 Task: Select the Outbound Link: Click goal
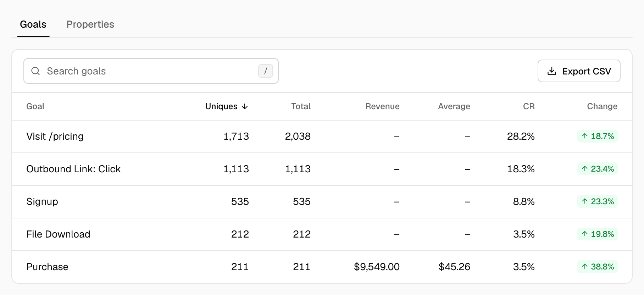(x=73, y=169)
